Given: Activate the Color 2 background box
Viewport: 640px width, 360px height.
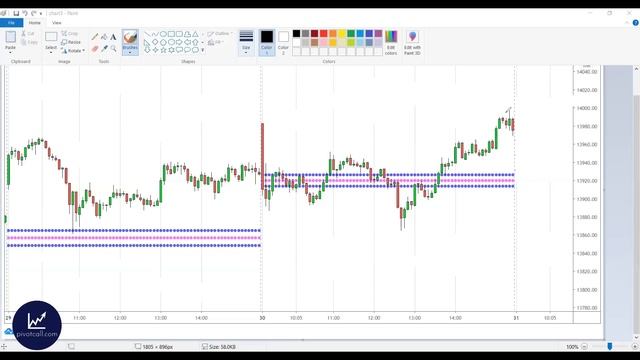Looking at the screenshot, I should coord(283,42).
